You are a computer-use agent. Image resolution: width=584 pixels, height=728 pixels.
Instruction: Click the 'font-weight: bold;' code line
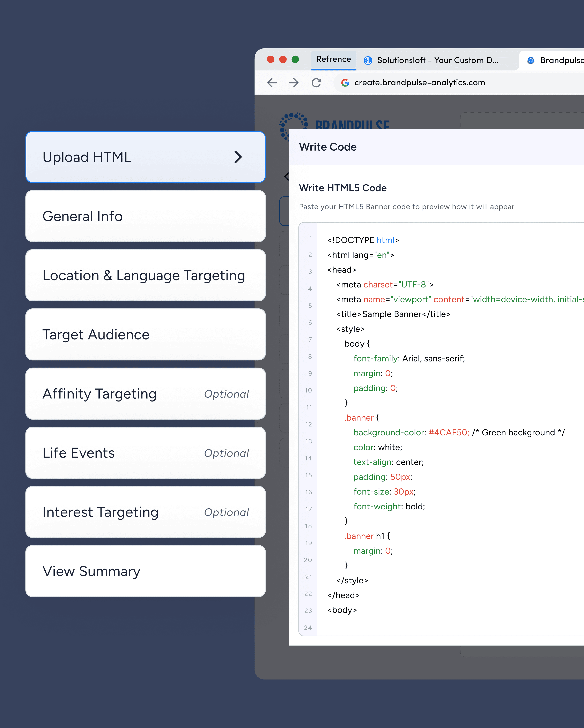click(x=389, y=506)
